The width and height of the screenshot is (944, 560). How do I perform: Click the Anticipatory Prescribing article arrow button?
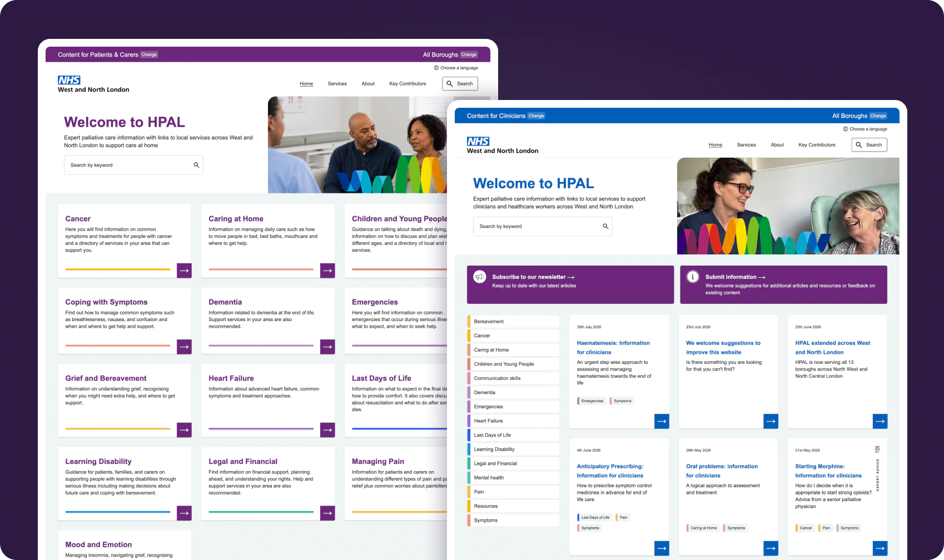tap(662, 548)
